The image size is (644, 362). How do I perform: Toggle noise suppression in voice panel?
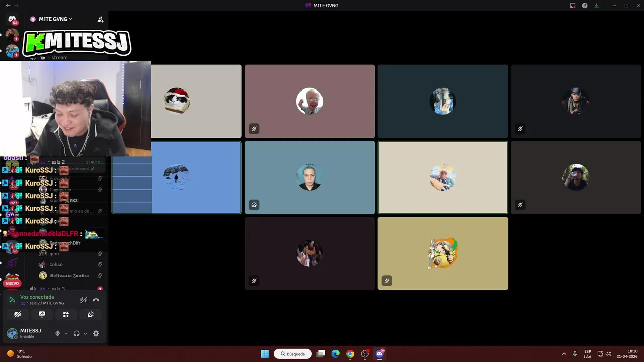[84, 300]
